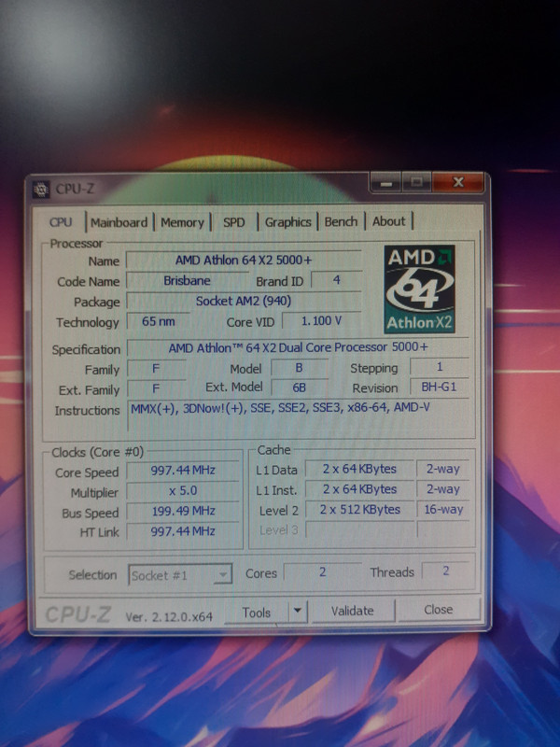Click the Code Name value Brisbane
Image resolution: width=560 pixels, height=747 pixels.
(187, 281)
